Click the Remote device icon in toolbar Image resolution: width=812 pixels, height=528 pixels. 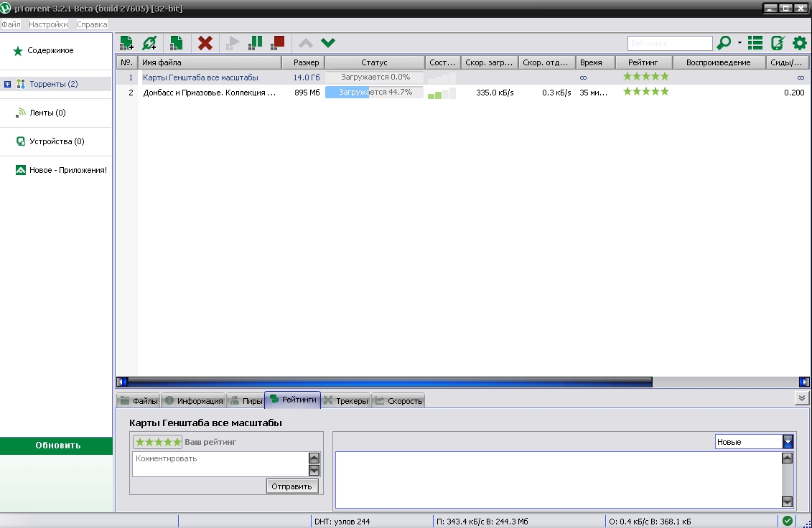coord(777,43)
